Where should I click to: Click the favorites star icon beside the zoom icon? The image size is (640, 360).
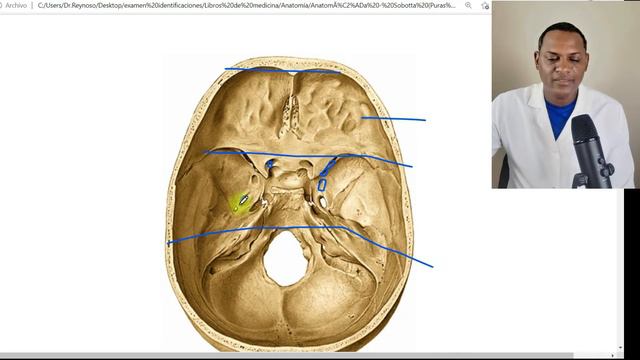[485, 6]
